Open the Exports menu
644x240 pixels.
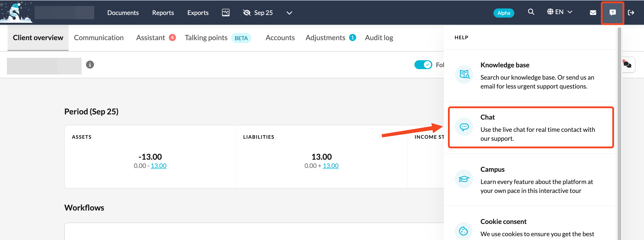tap(198, 12)
